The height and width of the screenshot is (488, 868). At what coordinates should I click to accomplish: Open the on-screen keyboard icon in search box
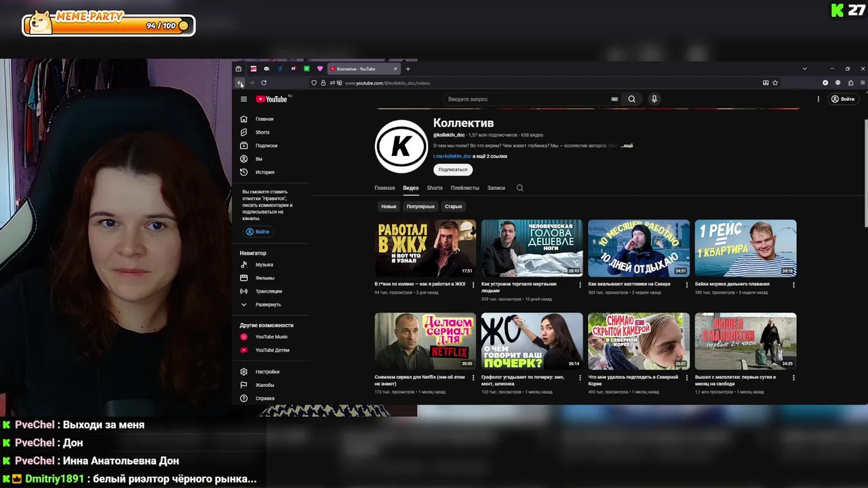tap(614, 99)
